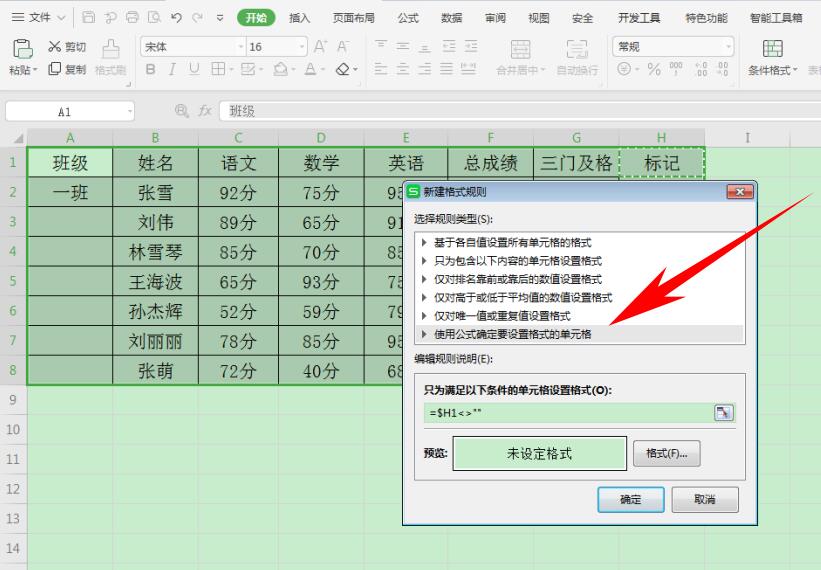Apply currency format with ¥ icon
This screenshot has width=821, height=570.
(x=624, y=69)
